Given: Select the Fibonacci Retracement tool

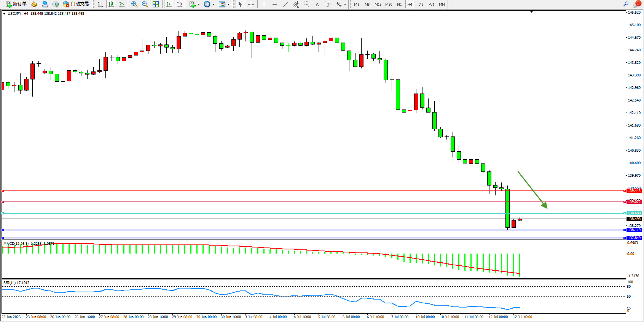Looking at the screenshot, I should [306, 4].
